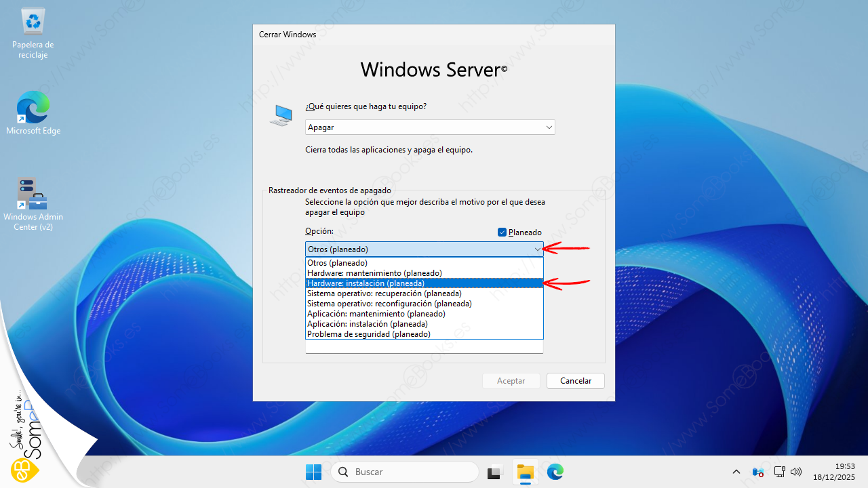Image resolution: width=868 pixels, height=488 pixels.
Task: Open Task View in the taskbar
Action: [x=494, y=472]
